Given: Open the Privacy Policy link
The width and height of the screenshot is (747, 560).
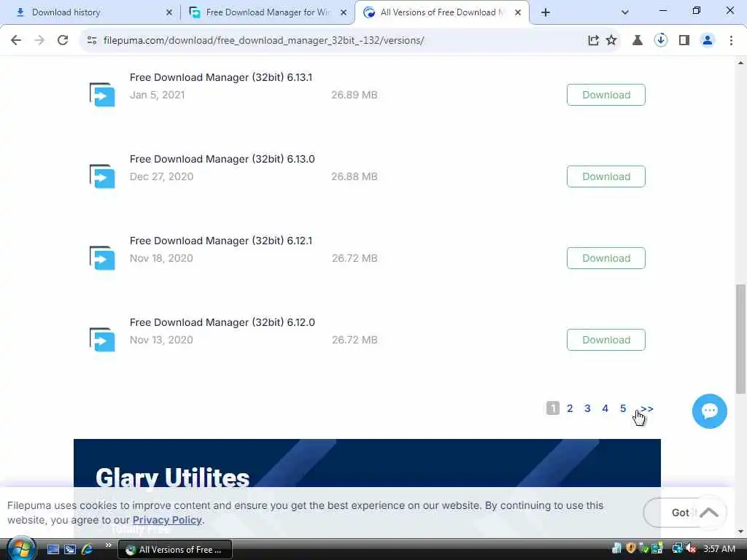Looking at the screenshot, I should coord(167,520).
